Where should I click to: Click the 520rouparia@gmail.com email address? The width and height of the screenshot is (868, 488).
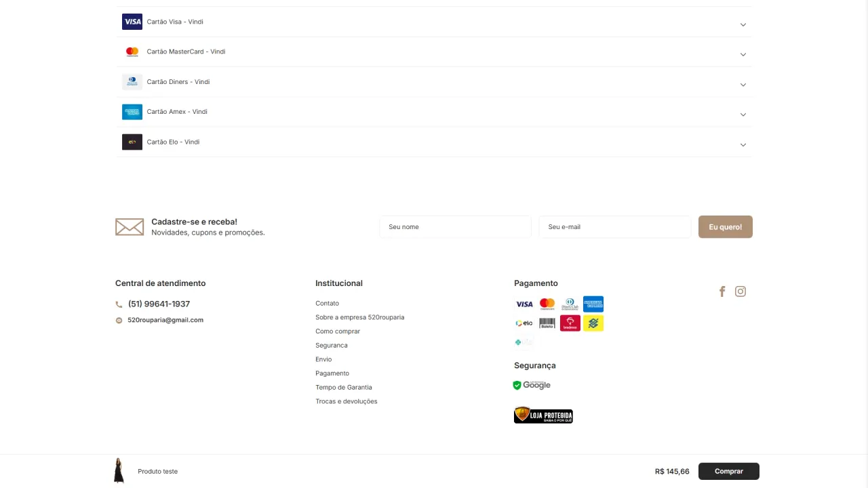click(x=165, y=320)
